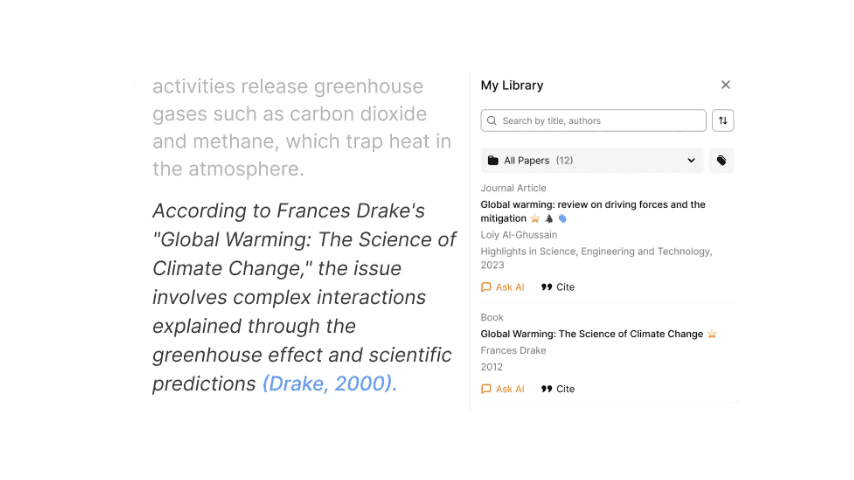This screenshot has width=854, height=480.
Task: Open the tags filter icon
Action: pos(721,161)
